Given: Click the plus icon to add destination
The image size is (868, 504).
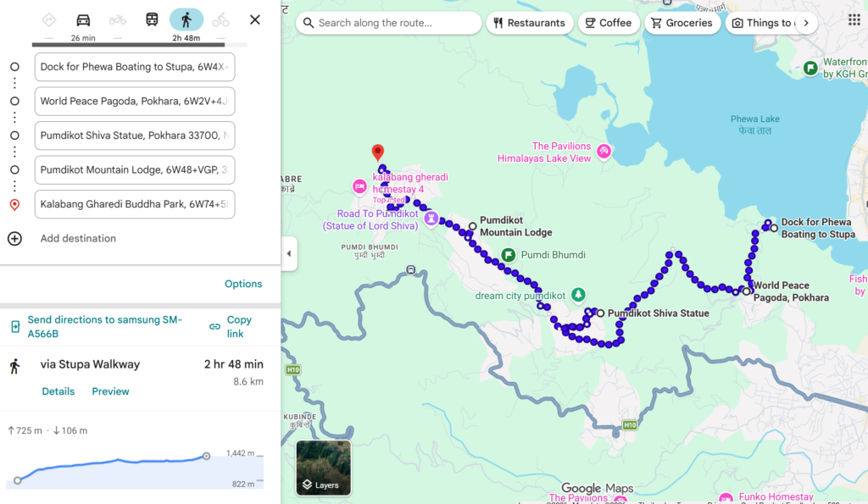Looking at the screenshot, I should tap(15, 238).
